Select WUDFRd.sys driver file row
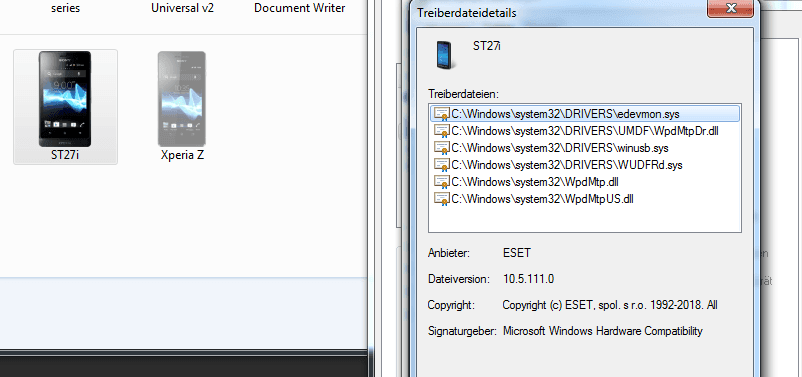Viewport: 802px width, 377px height. (x=585, y=165)
